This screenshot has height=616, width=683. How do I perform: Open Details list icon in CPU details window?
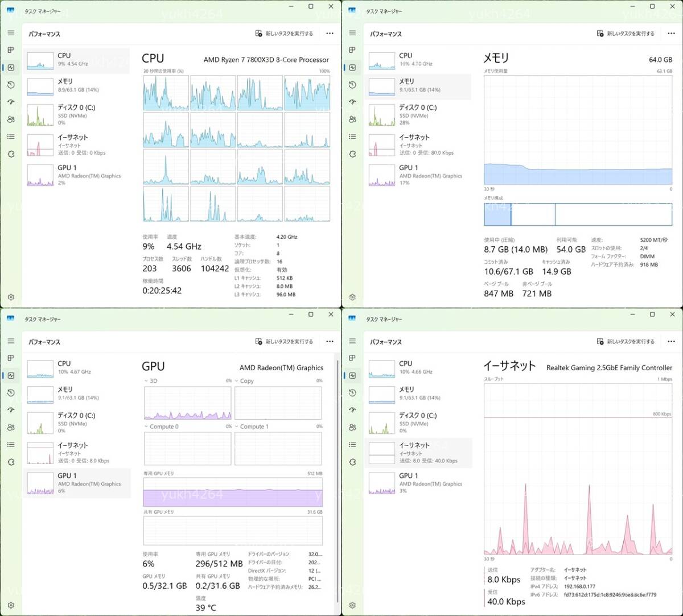(x=11, y=137)
